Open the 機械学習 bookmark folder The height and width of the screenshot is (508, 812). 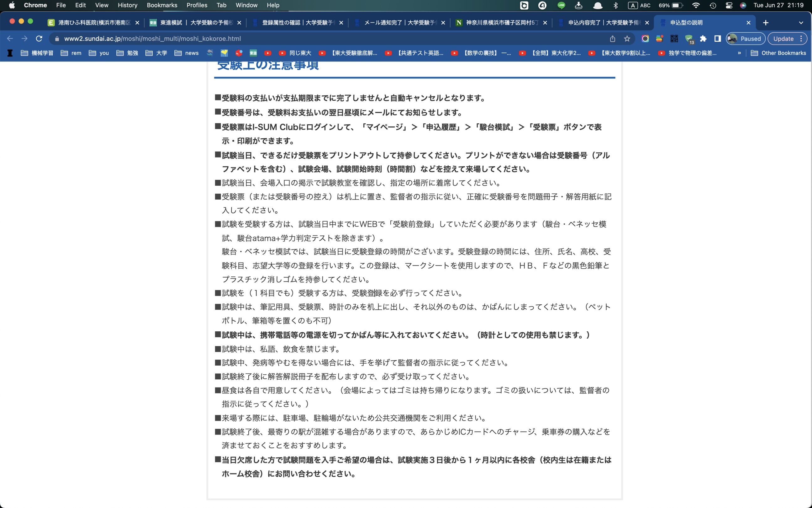[x=37, y=53]
